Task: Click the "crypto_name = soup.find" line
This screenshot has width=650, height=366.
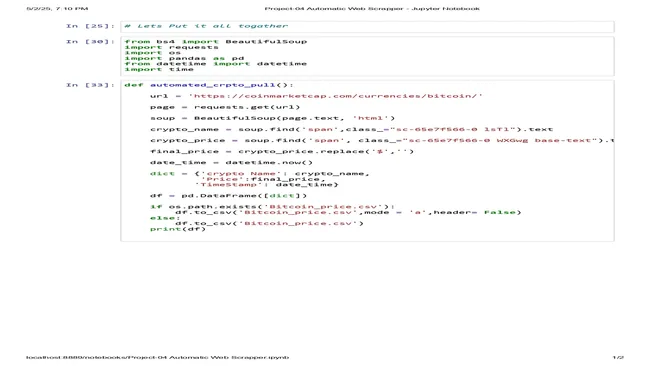Action: tap(352, 129)
